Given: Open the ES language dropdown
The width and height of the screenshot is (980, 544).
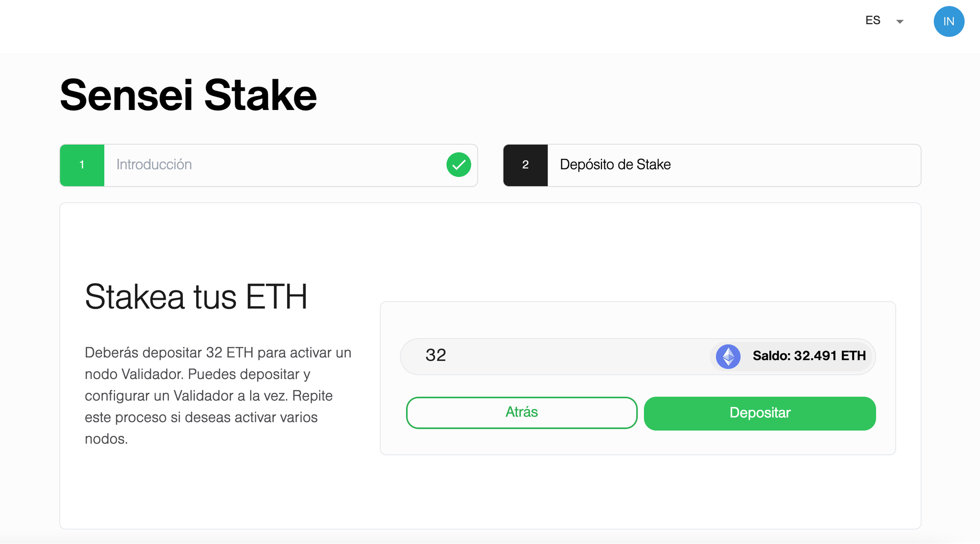Looking at the screenshot, I should click(x=873, y=21).
